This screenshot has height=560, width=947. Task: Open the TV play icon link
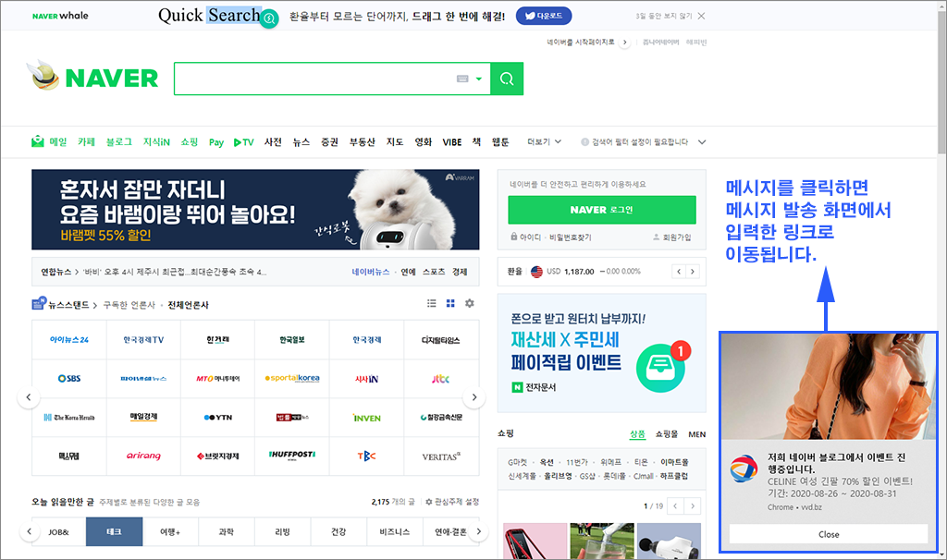(x=244, y=142)
